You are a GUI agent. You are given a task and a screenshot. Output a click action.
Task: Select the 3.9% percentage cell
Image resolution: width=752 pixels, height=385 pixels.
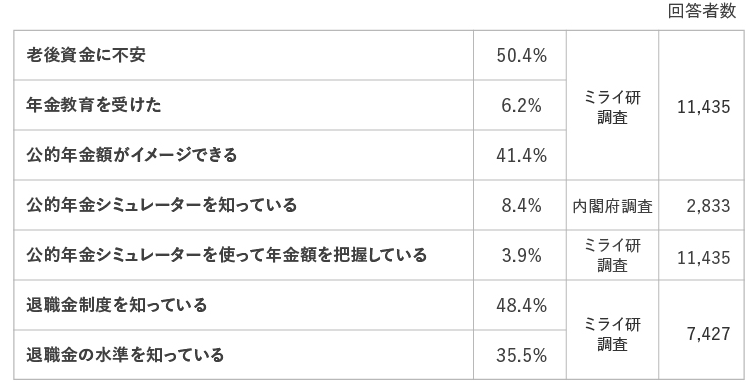click(x=520, y=255)
